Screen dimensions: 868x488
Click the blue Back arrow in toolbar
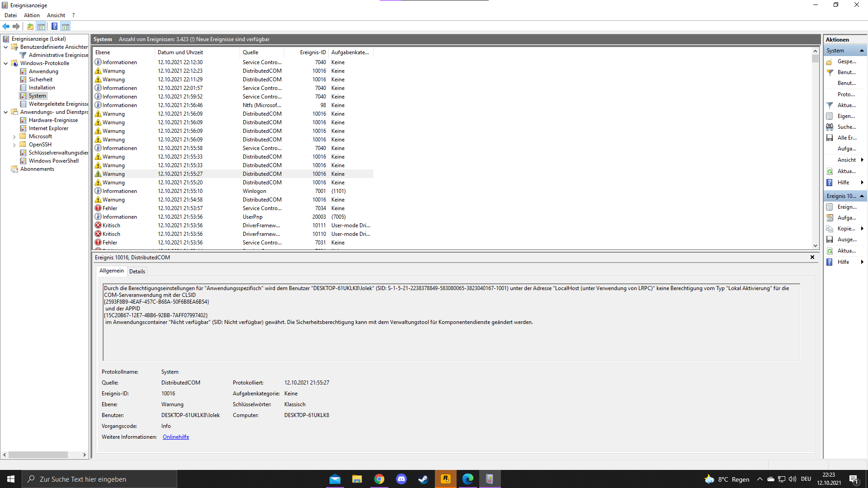point(6,26)
